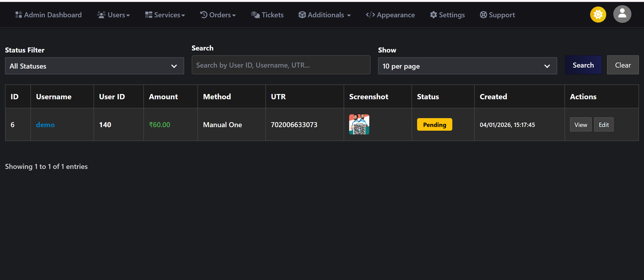Image resolution: width=644 pixels, height=280 pixels.
Task: Click the Appearance code brackets icon
Action: point(370,15)
